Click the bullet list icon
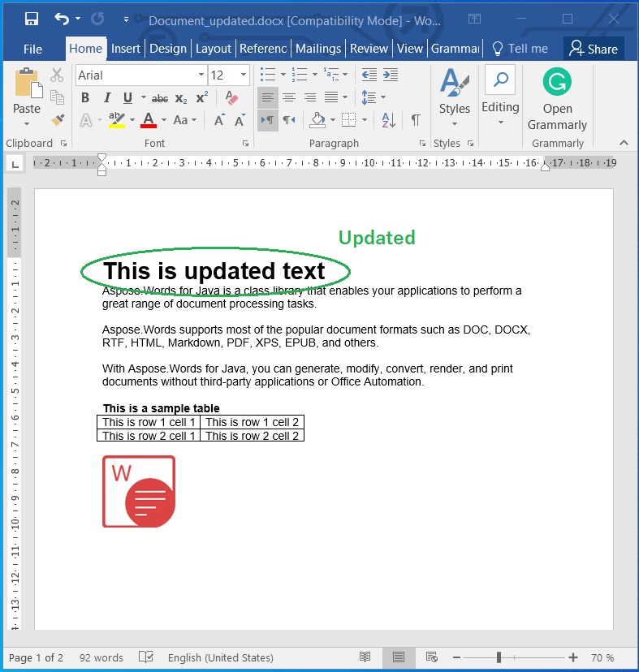This screenshot has width=639, height=672. [x=268, y=75]
